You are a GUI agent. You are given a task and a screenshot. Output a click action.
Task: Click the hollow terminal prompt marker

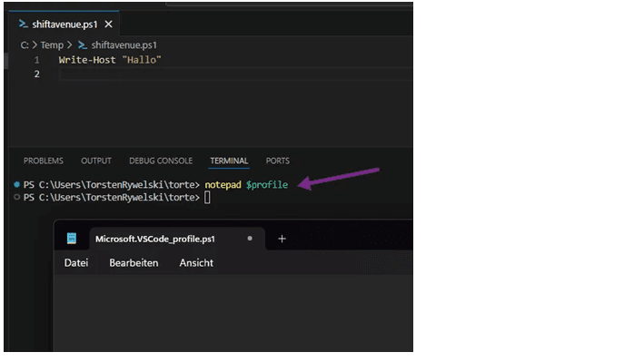17,198
